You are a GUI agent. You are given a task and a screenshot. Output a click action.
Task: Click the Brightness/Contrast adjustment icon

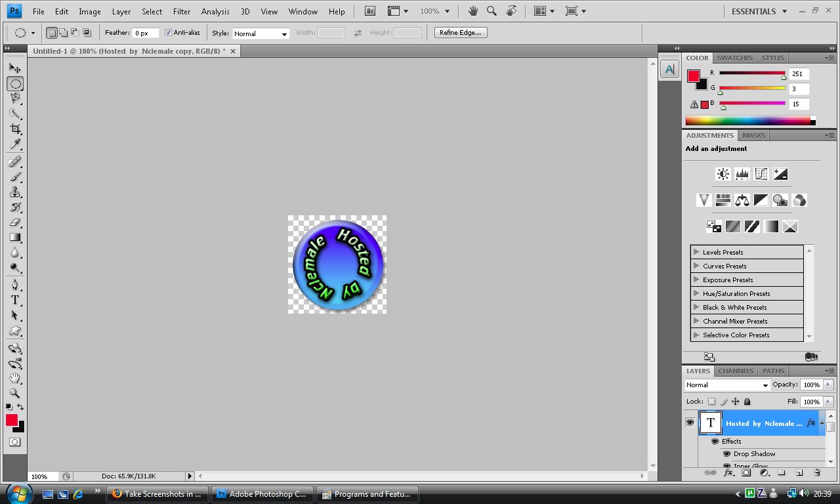click(723, 174)
